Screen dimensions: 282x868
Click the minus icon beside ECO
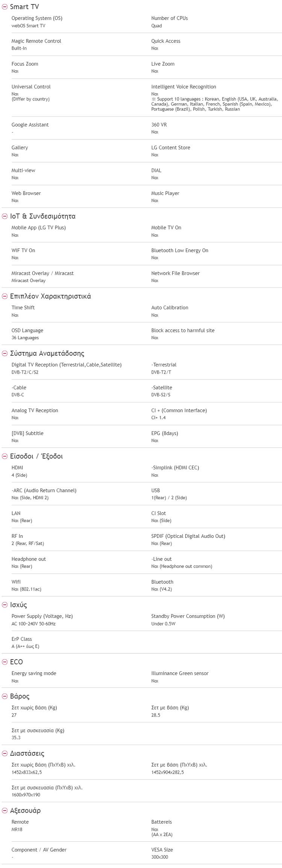(5, 662)
